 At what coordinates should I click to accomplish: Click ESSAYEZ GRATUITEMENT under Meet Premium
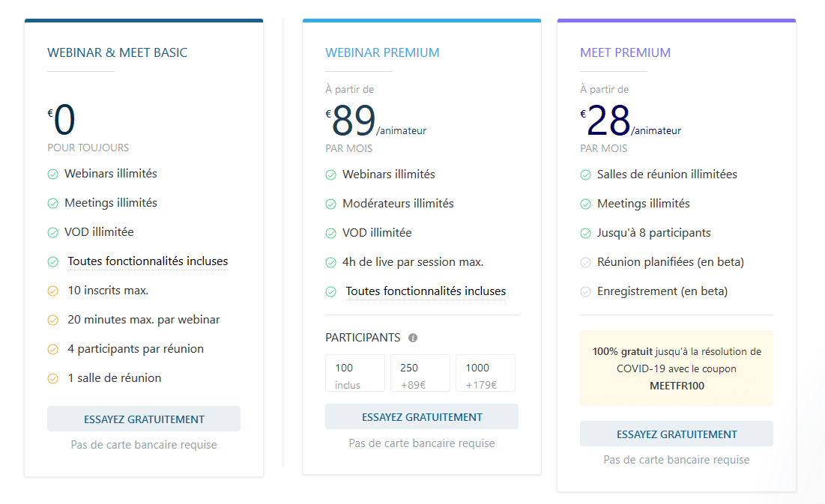[x=677, y=434]
